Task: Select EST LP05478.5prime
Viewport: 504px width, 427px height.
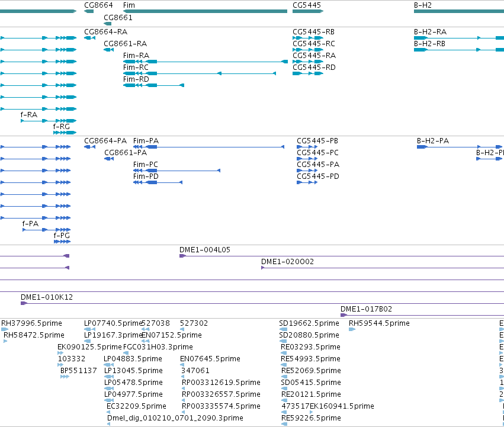Action: pyautogui.click(x=133, y=383)
